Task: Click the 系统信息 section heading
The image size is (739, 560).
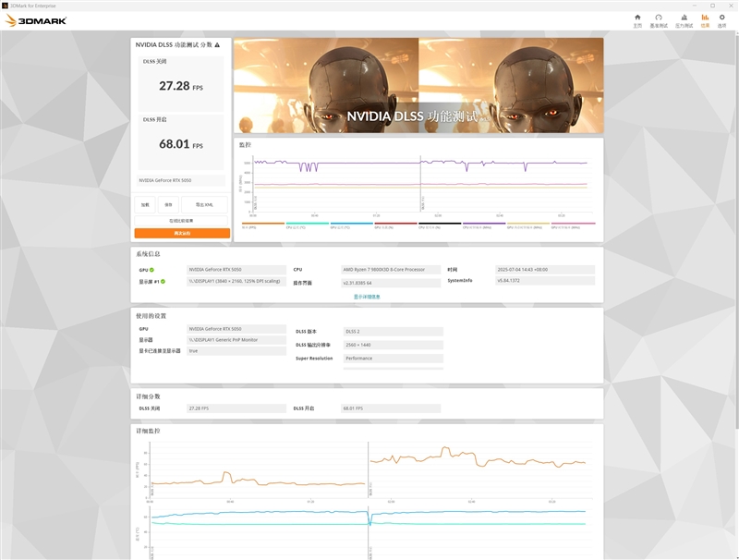Action: tap(148, 254)
